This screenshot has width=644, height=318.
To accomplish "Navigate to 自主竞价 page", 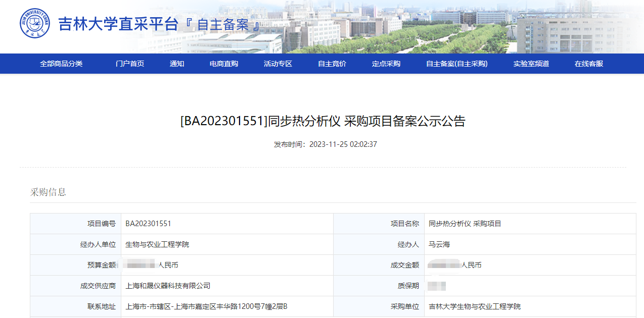I will pyautogui.click(x=332, y=64).
